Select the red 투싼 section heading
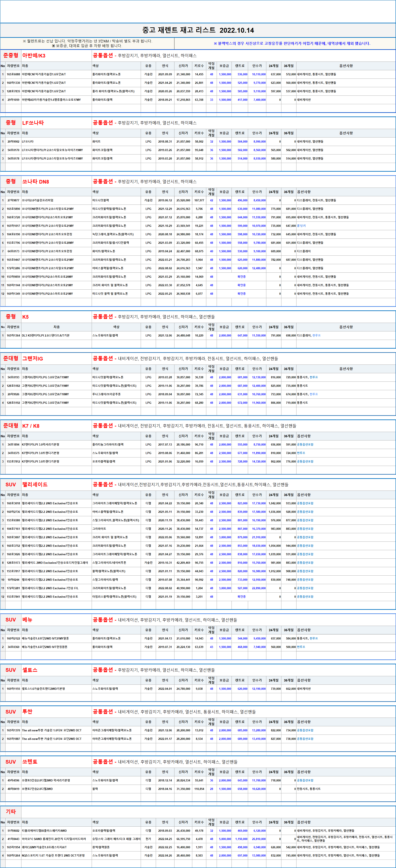 click(x=27, y=712)
